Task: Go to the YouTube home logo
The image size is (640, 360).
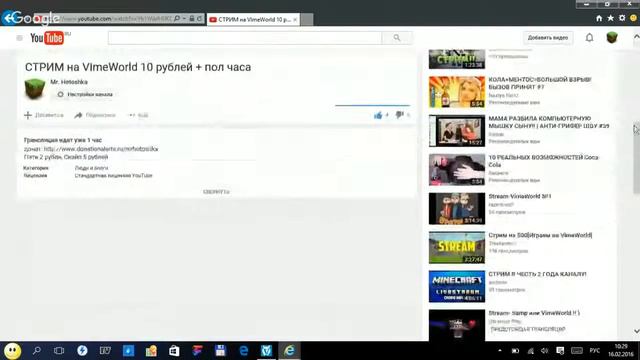Action: point(47,38)
